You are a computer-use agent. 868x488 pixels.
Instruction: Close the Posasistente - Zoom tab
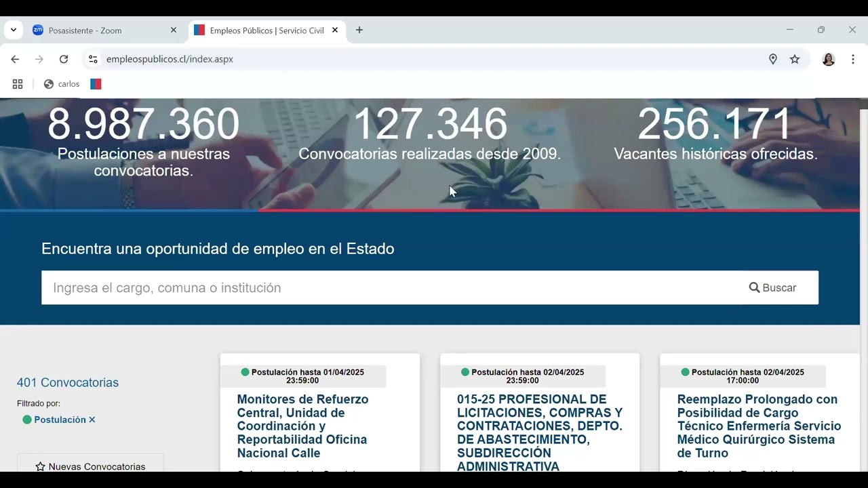(174, 30)
